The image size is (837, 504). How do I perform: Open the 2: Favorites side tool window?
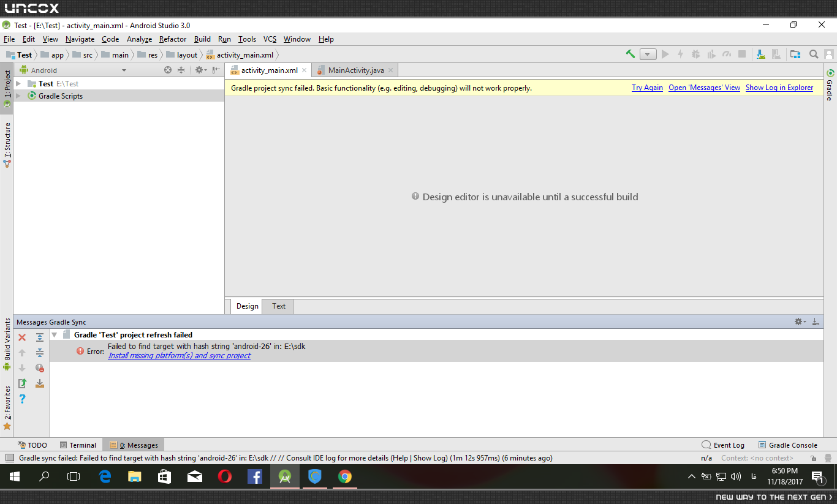pos(7,408)
